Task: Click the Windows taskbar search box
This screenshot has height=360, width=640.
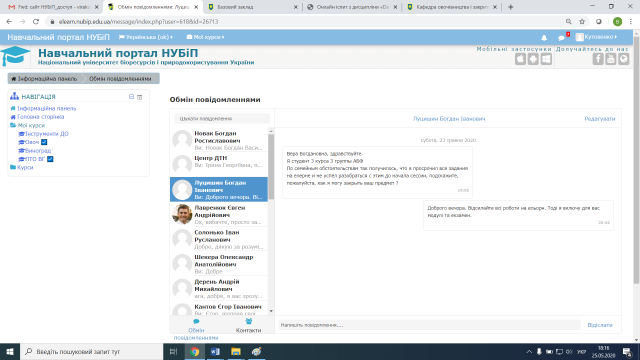Action: click(91, 351)
